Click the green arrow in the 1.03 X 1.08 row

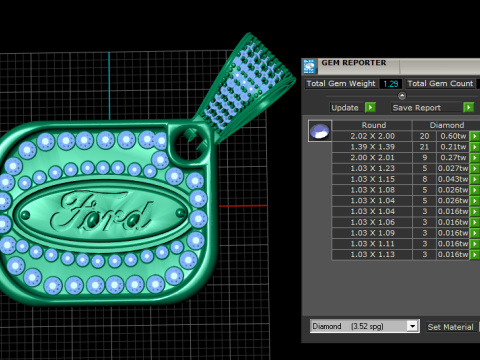coord(475,190)
